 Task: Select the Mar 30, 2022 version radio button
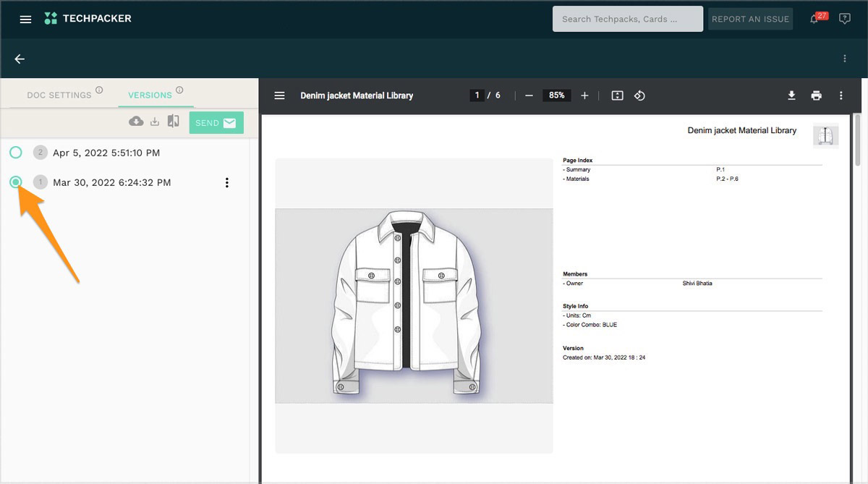(16, 182)
